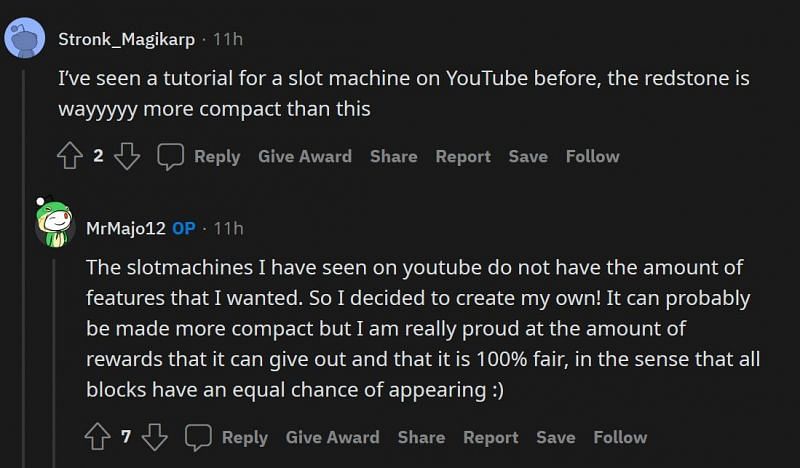The height and width of the screenshot is (468, 800).
Task: Click speech bubble icon on Stronk_Magikarp's comment
Action: 171,156
